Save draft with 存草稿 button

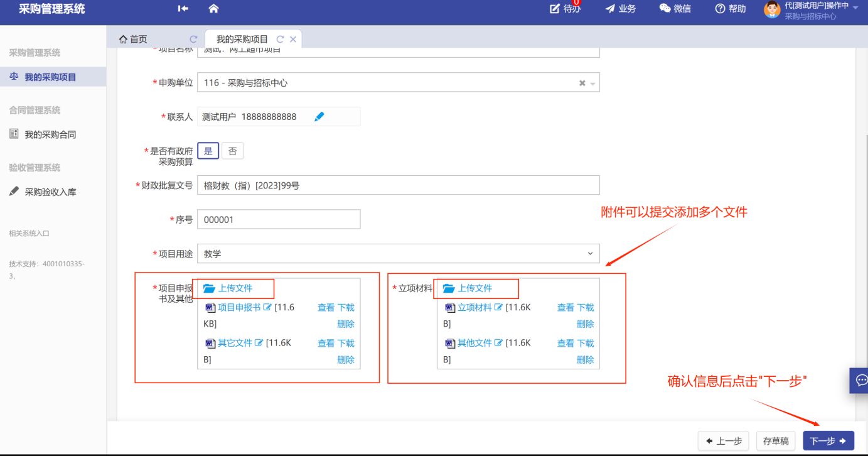(x=776, y=441)
